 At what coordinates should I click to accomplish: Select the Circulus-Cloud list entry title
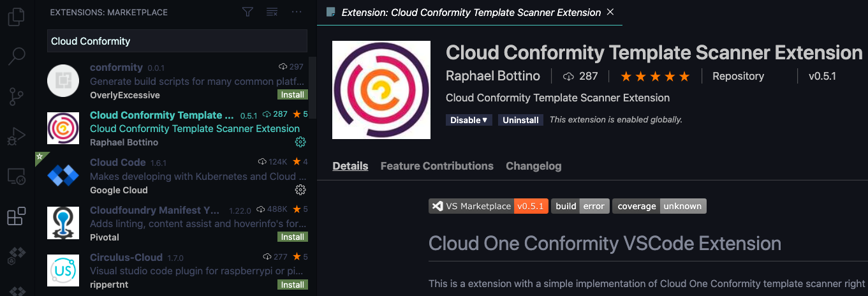(126, 257)
